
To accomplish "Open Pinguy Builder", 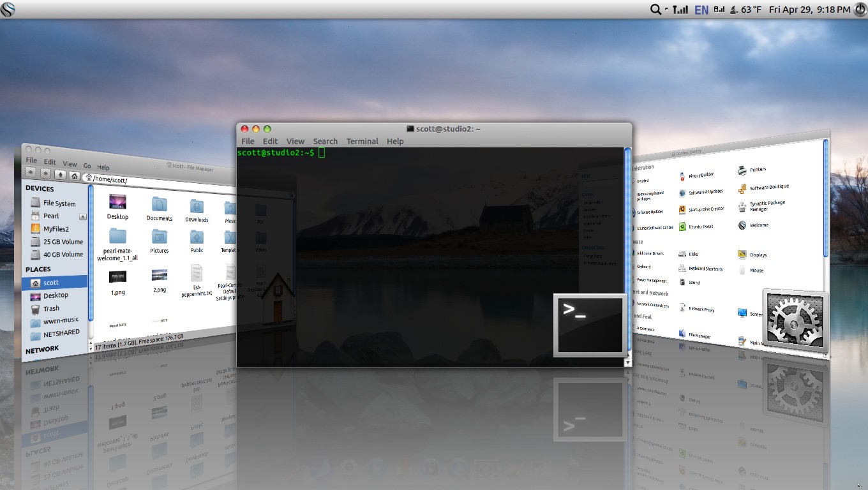I will (x=700, y=174).
